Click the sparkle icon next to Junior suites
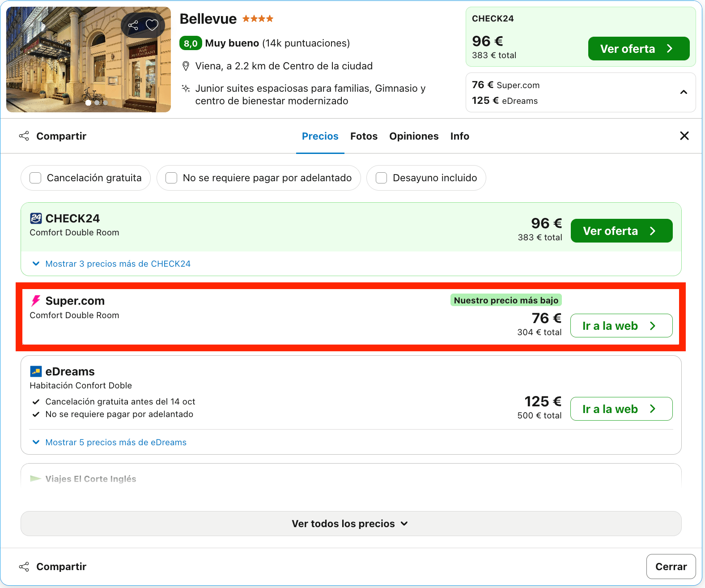The width and height of the screenshot is (705, 588). click(x=186, y=88)
